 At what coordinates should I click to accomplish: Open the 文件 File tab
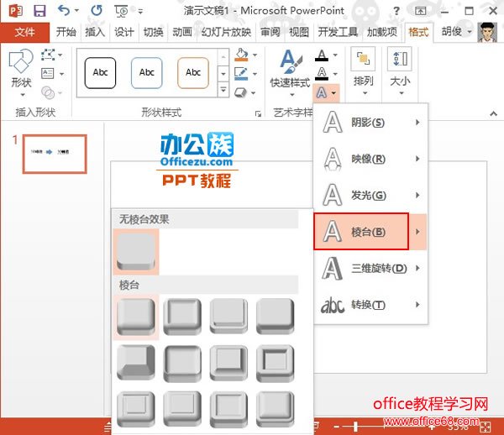coord(24,32)
